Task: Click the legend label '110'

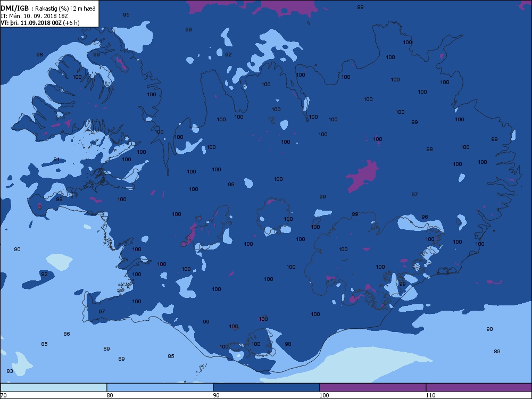Action: click(x=430, y=395)
